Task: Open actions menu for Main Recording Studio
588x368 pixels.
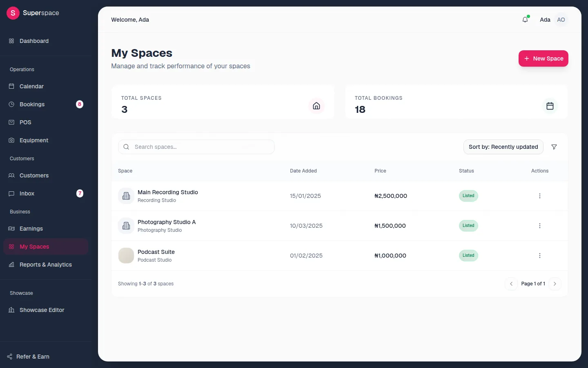Action: coord(540,196)
